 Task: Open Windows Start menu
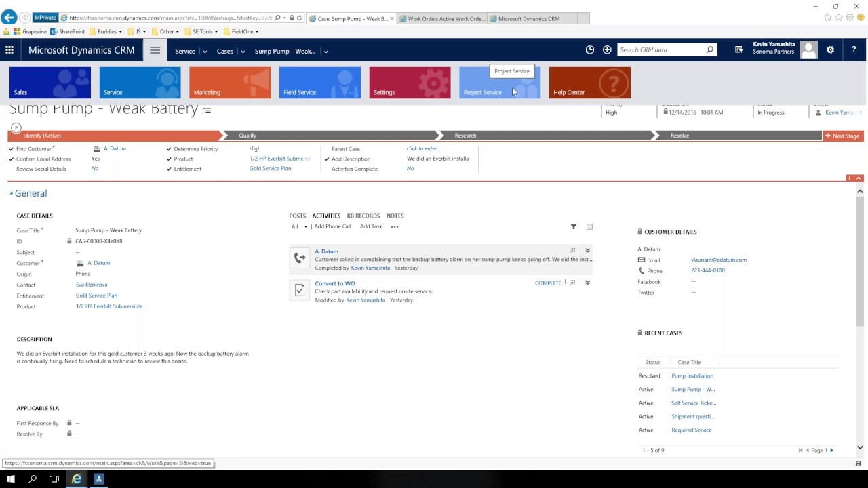coord(10,479)
